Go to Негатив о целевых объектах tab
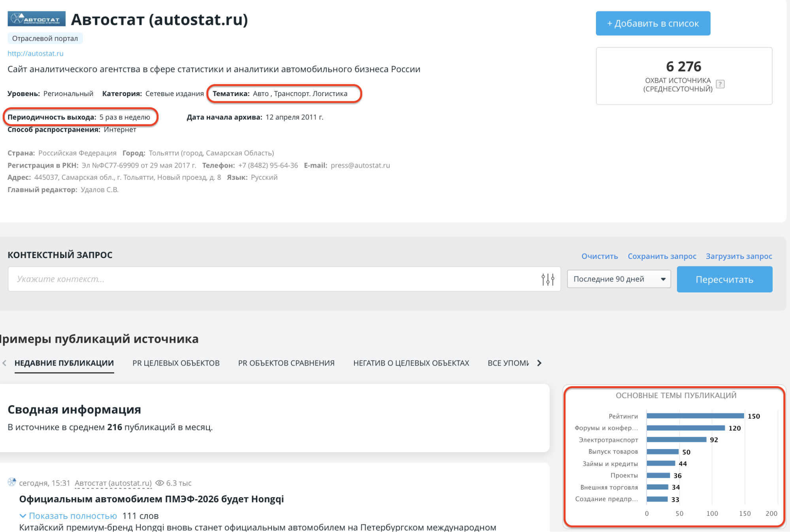Viewport: 790px width, 532px height. 411,363
